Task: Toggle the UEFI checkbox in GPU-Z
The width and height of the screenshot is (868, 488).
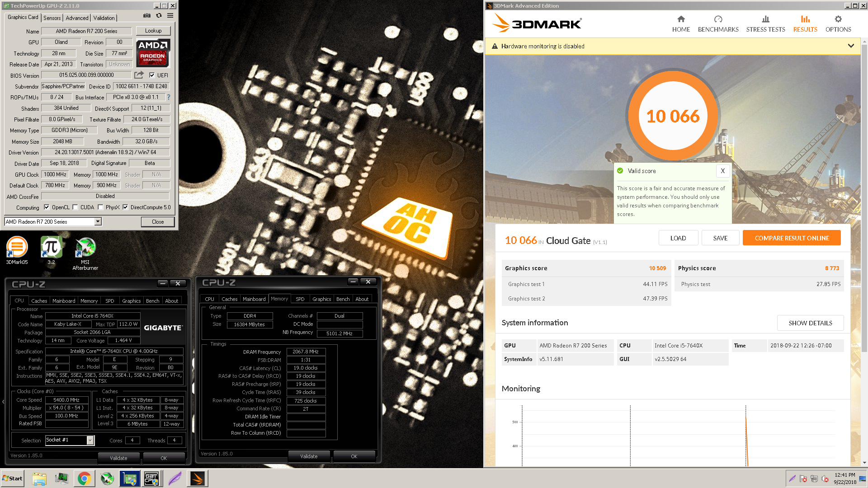Action: 152,75
